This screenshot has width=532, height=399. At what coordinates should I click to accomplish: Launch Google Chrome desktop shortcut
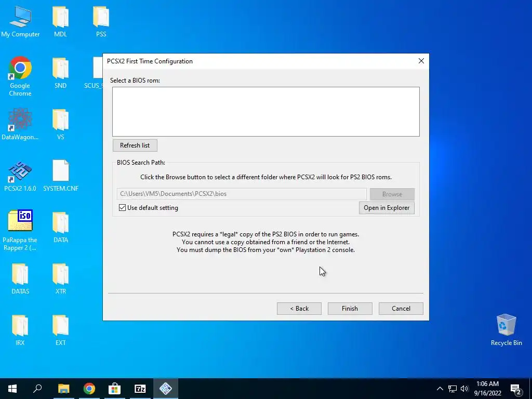[x=20, y=76]
